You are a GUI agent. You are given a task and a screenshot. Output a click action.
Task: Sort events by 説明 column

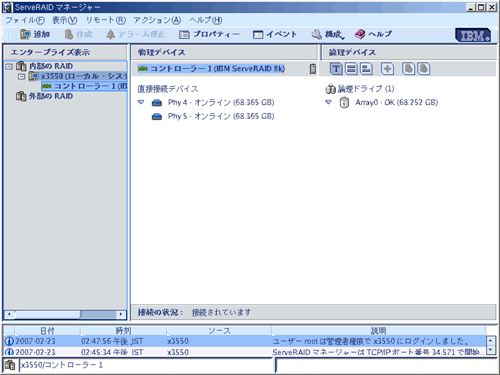click(x=378, y=331)
